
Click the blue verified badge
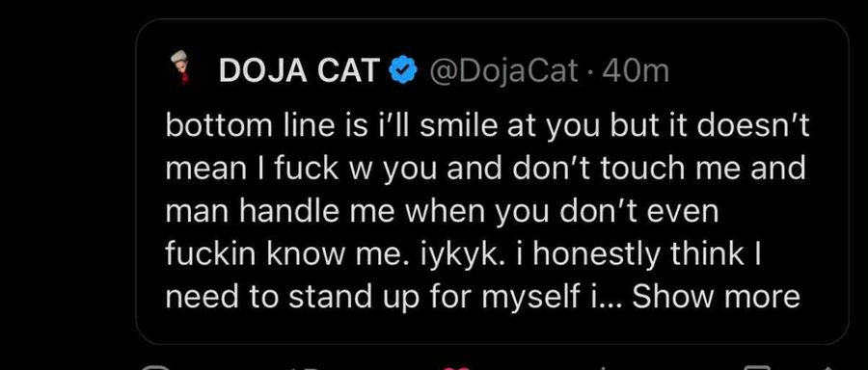[404, 70]
